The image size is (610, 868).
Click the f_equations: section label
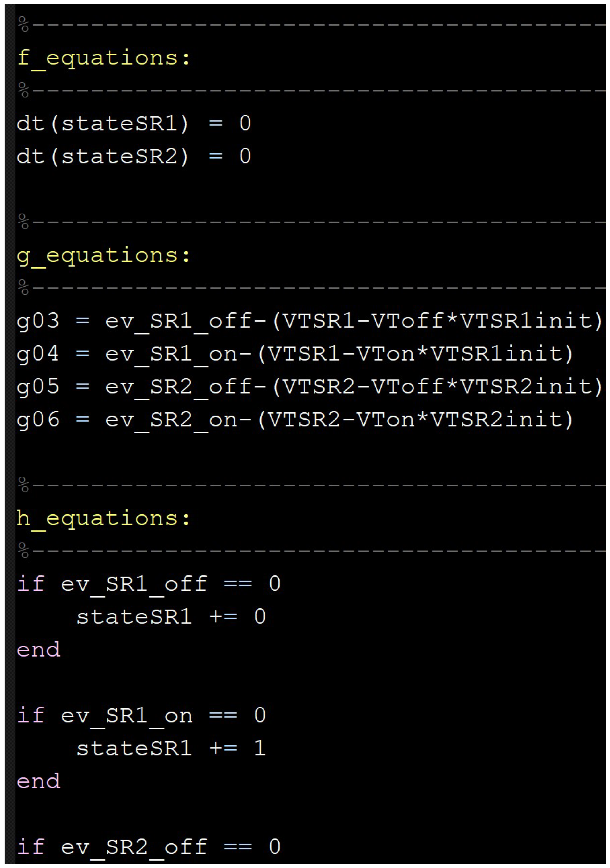coord(104,59)
